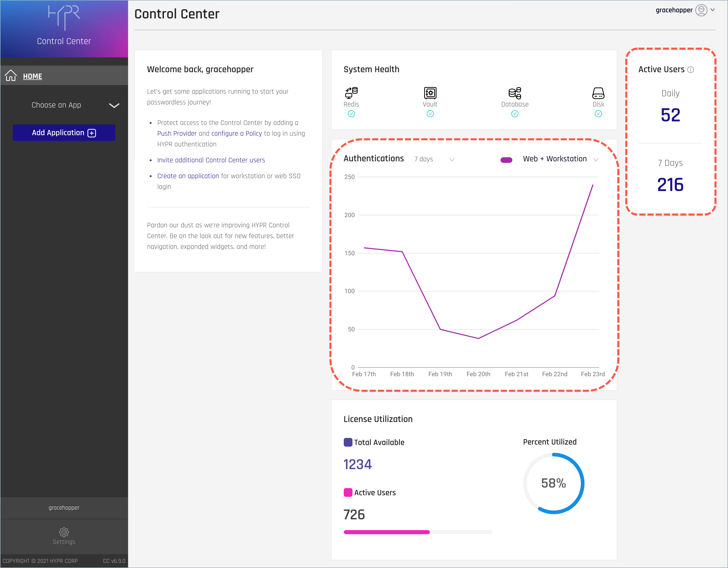Click the home house icon

coord(11,76)
